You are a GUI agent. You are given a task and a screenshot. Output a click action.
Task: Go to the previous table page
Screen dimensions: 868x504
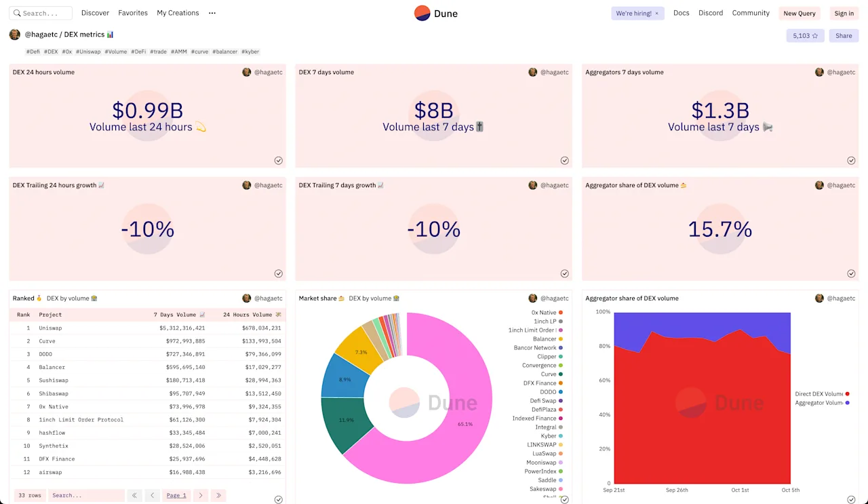click(x=153, y=496)
